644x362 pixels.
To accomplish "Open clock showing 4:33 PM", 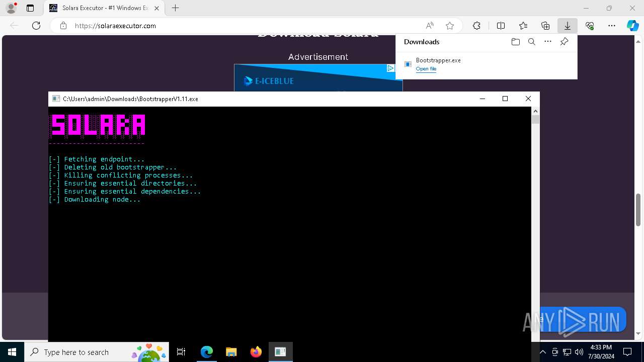I will pyautogui.click(x=601, y=352).
